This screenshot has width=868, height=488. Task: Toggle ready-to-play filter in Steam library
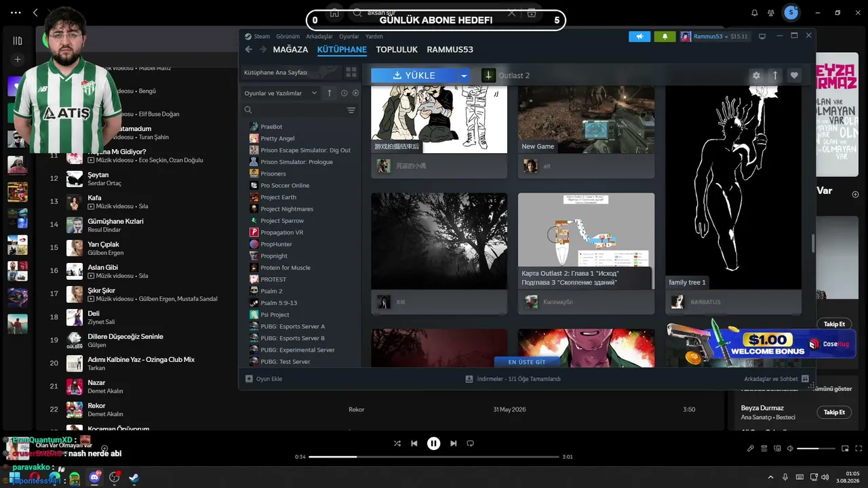(355, 93)
